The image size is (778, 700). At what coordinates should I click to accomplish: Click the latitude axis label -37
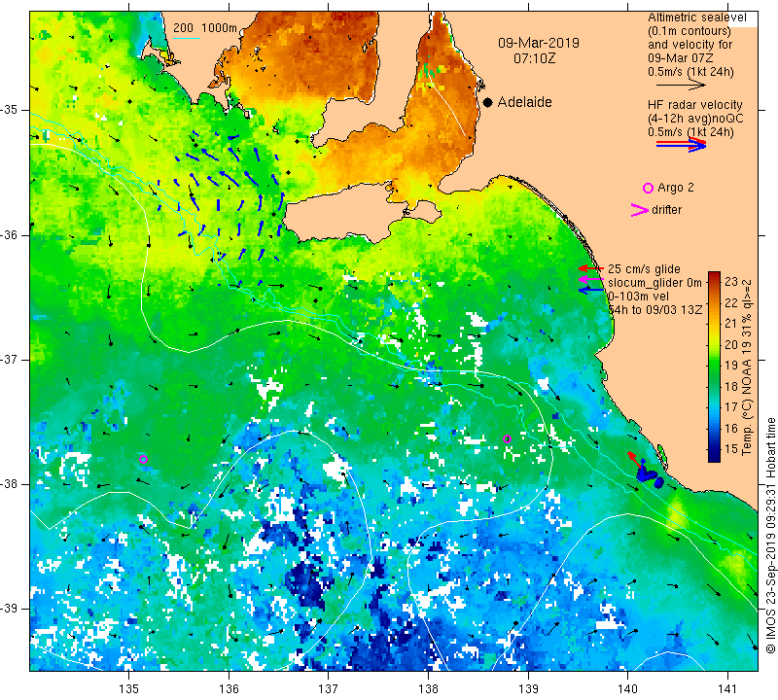point(9,359)
